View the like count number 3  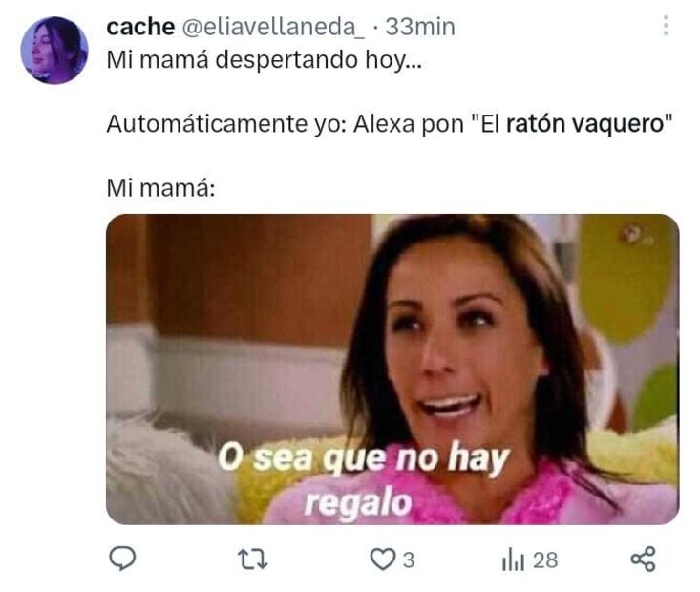click(409, 560)
